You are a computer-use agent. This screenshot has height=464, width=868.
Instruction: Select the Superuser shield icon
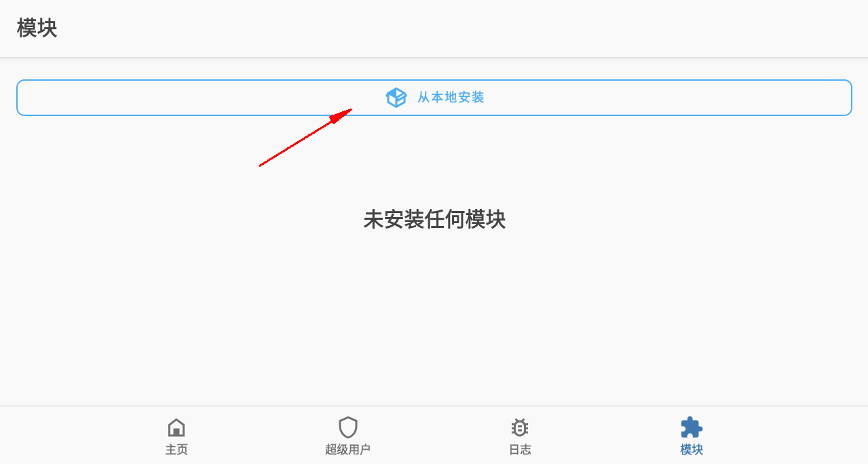pyautogui.click(x=348, y=427)
